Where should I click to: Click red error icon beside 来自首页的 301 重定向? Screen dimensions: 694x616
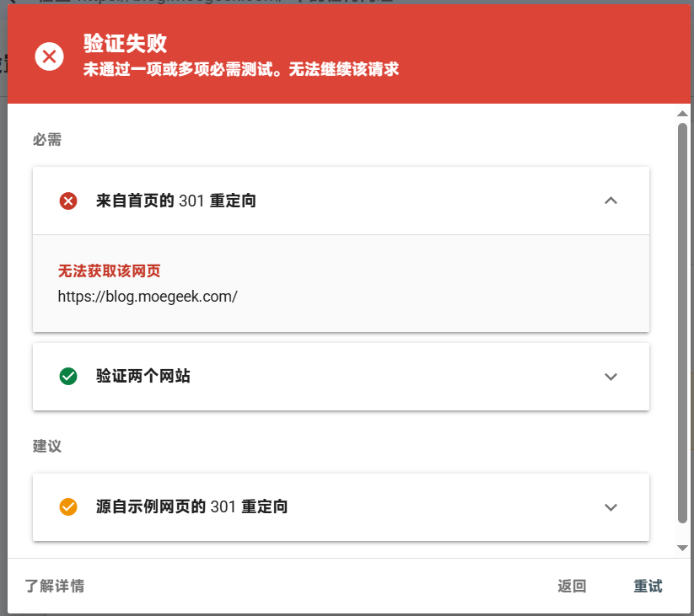[x=68, y=201]
